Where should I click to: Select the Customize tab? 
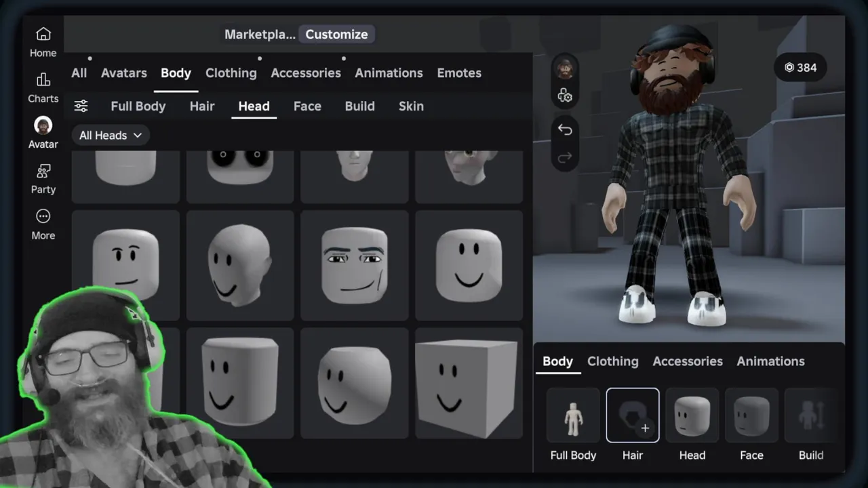tap(336, 35)
